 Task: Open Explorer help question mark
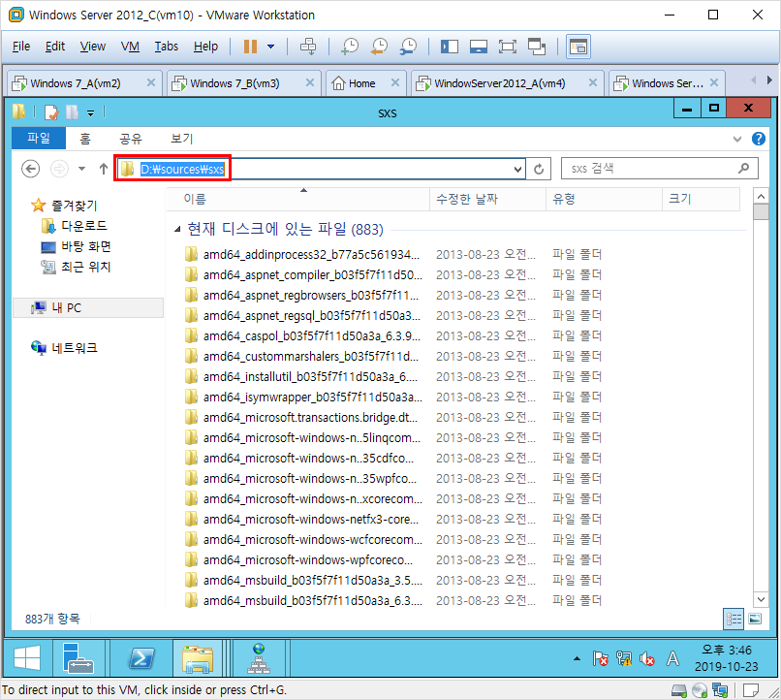[758, 139]
